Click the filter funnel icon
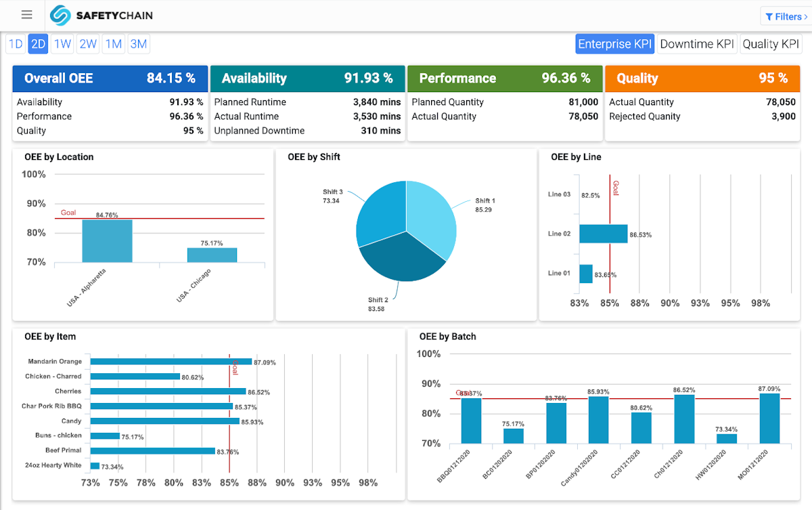This screenshot has height=510, width=812. [769, 16]
